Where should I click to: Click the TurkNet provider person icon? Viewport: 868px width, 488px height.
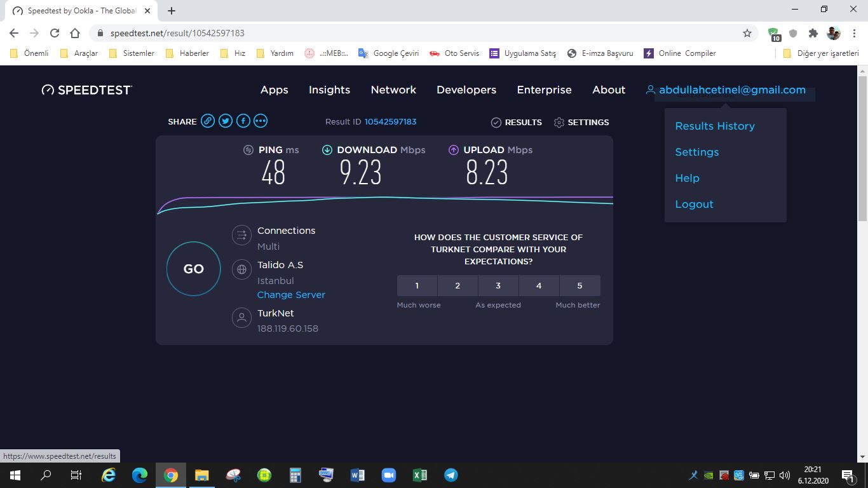(241, 318)
